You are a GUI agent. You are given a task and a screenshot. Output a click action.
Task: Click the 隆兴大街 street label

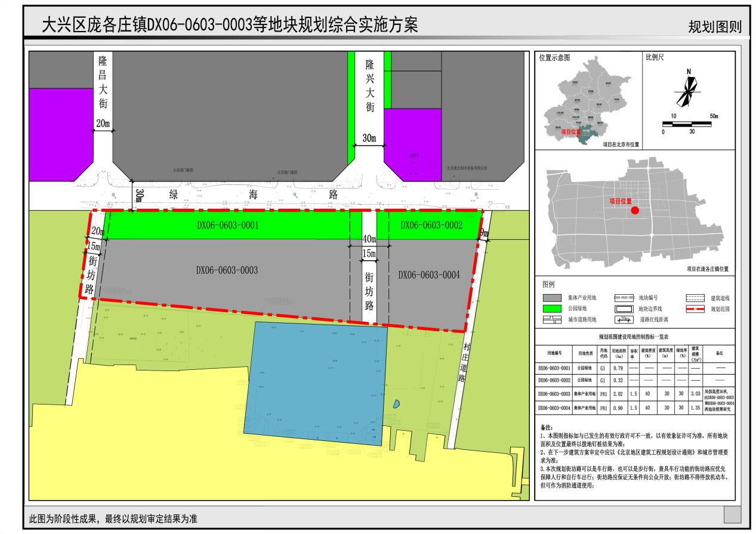370,85
